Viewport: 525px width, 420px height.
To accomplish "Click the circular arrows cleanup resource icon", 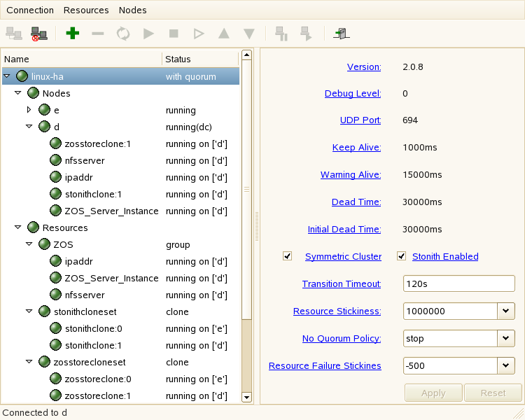I will pyautogui.click(x=123, y=33).
